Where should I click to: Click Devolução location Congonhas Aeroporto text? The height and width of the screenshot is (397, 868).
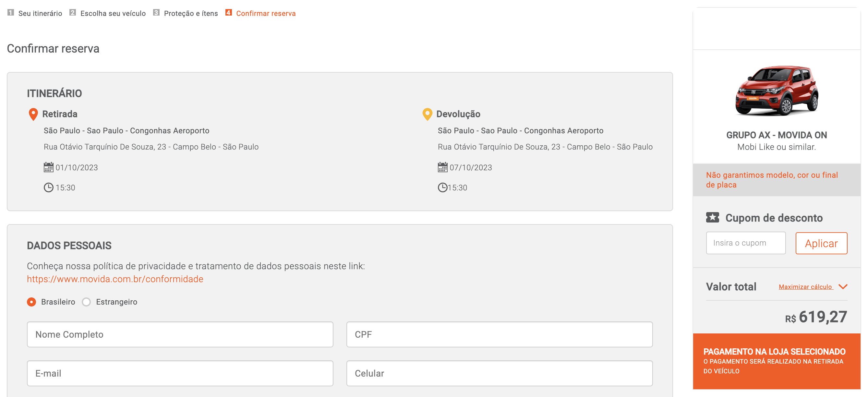[x=520, y=131]
